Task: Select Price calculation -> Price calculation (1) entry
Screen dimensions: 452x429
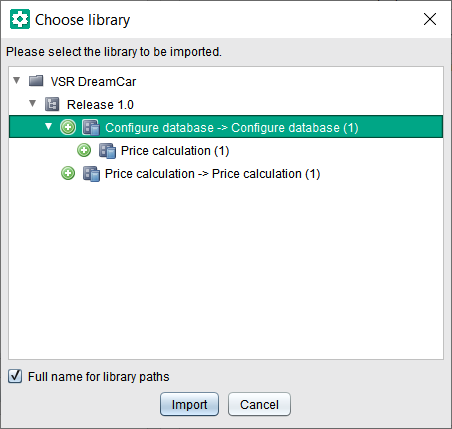Action: pos(212,174)
